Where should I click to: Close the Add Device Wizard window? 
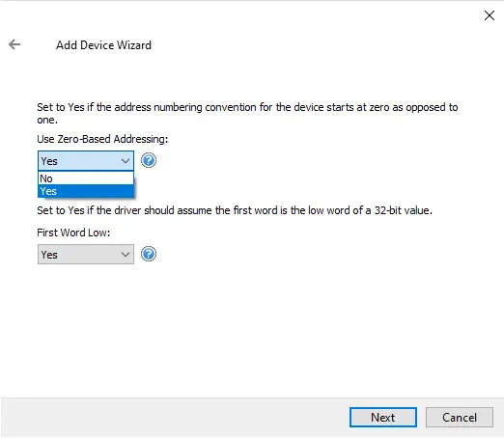(x=490, y=15)
